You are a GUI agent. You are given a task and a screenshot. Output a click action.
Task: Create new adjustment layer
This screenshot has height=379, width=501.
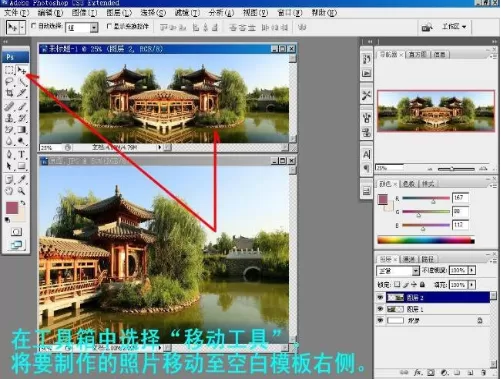(x=444, y=372)
